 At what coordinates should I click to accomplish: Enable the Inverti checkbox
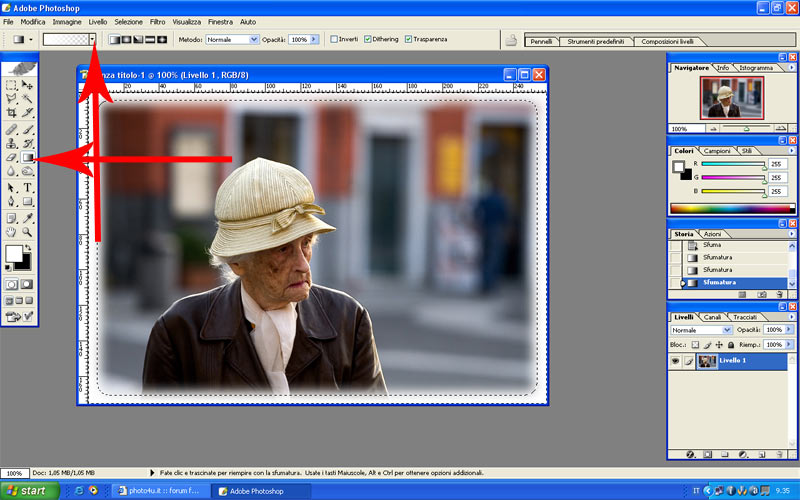pos(334,39)
